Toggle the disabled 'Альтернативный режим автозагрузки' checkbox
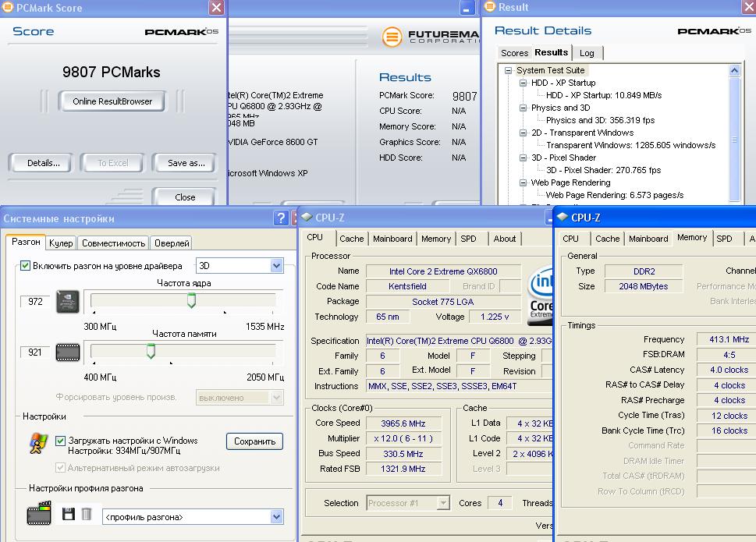Image resolution: width=756 pixels, height=542 pixels. (60, 467)
